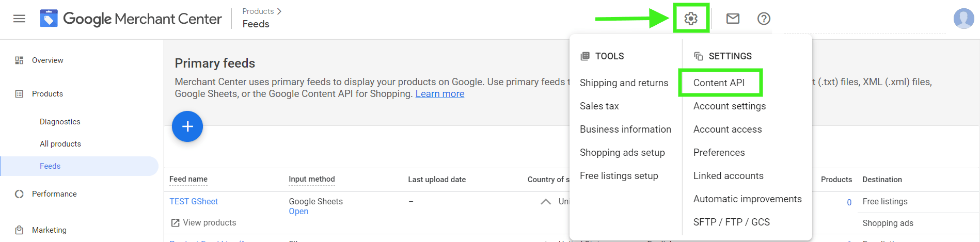Select Content API in settings menu

719,83
